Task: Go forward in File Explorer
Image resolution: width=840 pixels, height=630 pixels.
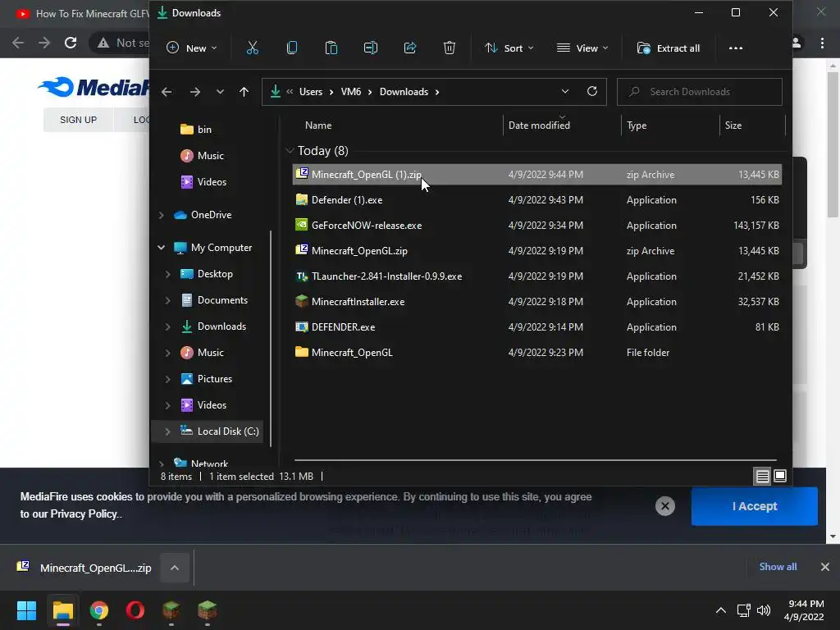Action: (x=195, y=92)
